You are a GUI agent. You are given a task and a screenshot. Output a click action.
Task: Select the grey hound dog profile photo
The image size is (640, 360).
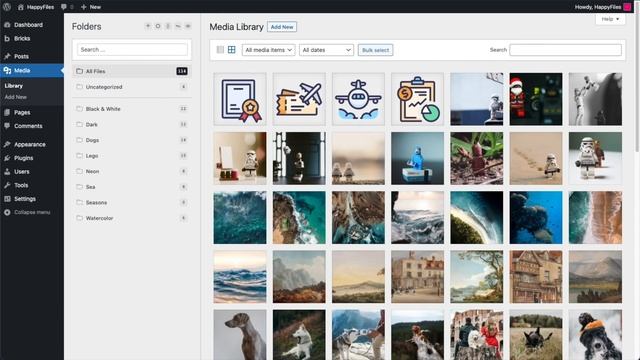240,335
